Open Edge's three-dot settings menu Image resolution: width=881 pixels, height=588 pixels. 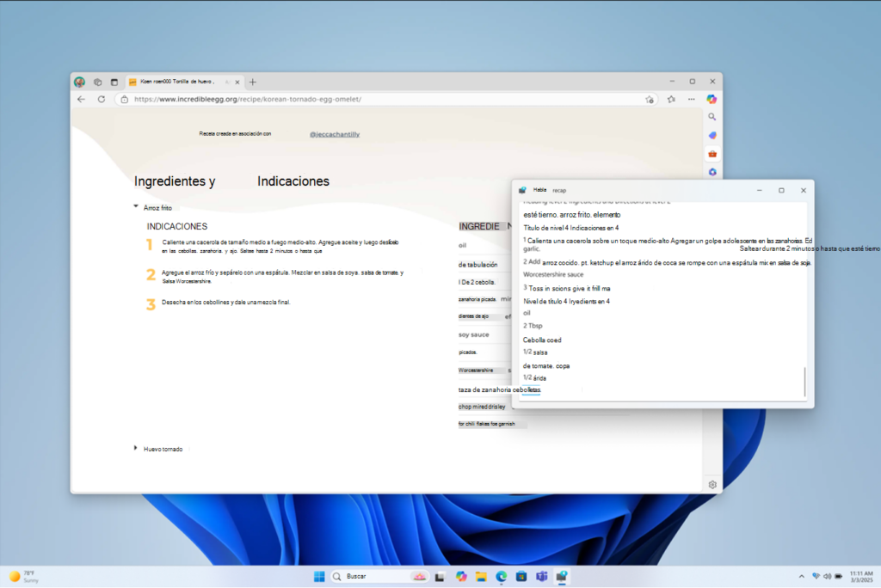pyautogui.click(x=691, y=99)
